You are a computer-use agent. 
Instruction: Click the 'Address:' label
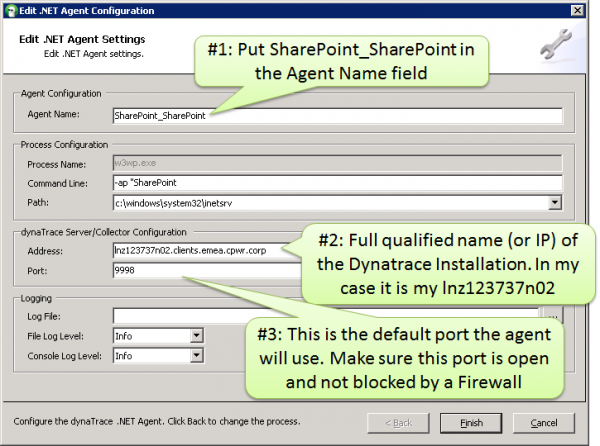tap(45, 251)
